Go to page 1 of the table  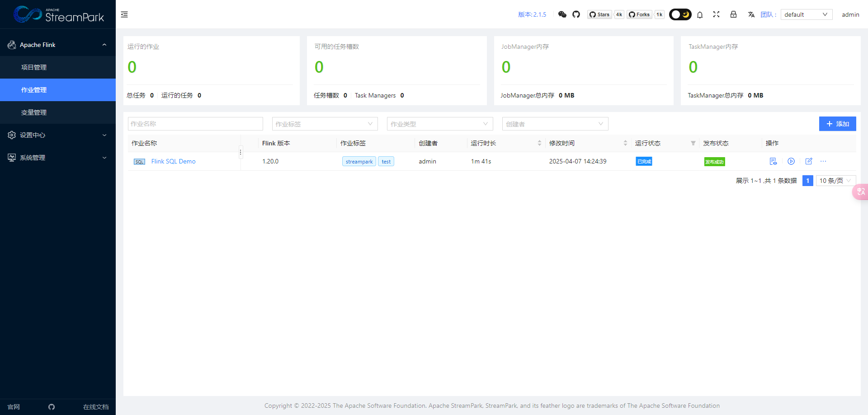point(808,181)
